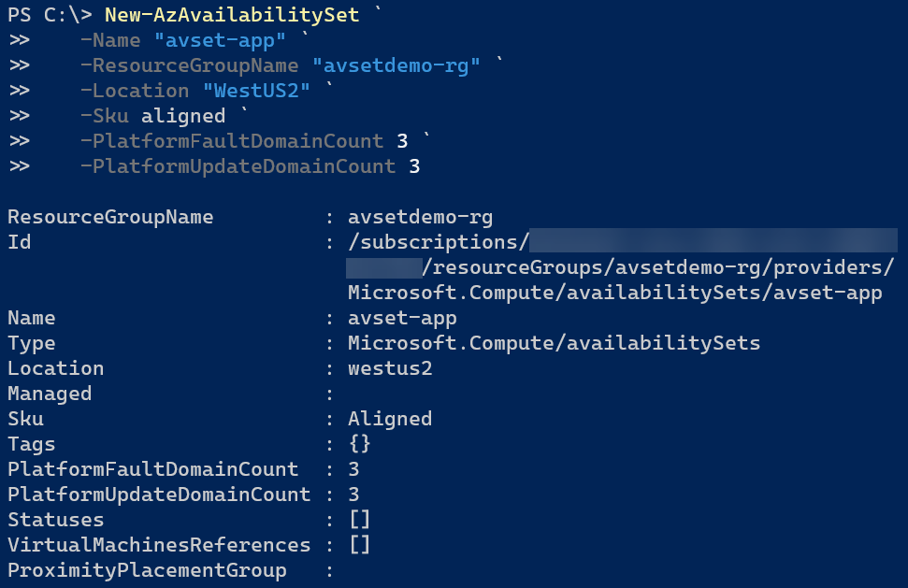Click the -Sku parameter name
This screenshot has height=588, width=908.
click(x=104, y=116)
